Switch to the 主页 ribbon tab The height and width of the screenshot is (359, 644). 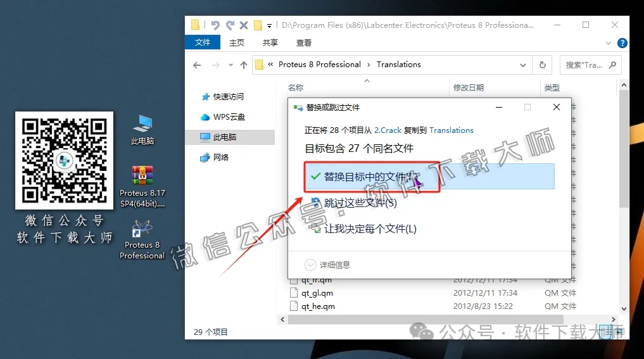pos(237,42)
